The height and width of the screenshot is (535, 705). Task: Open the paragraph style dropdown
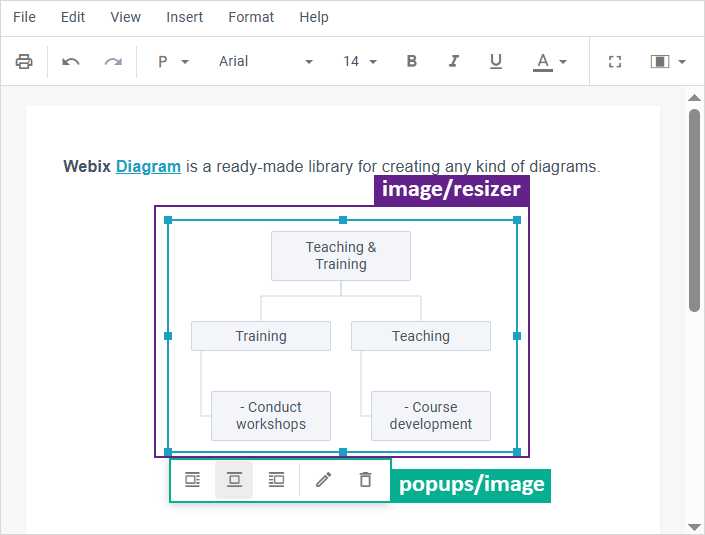click(x=173, y=61)
